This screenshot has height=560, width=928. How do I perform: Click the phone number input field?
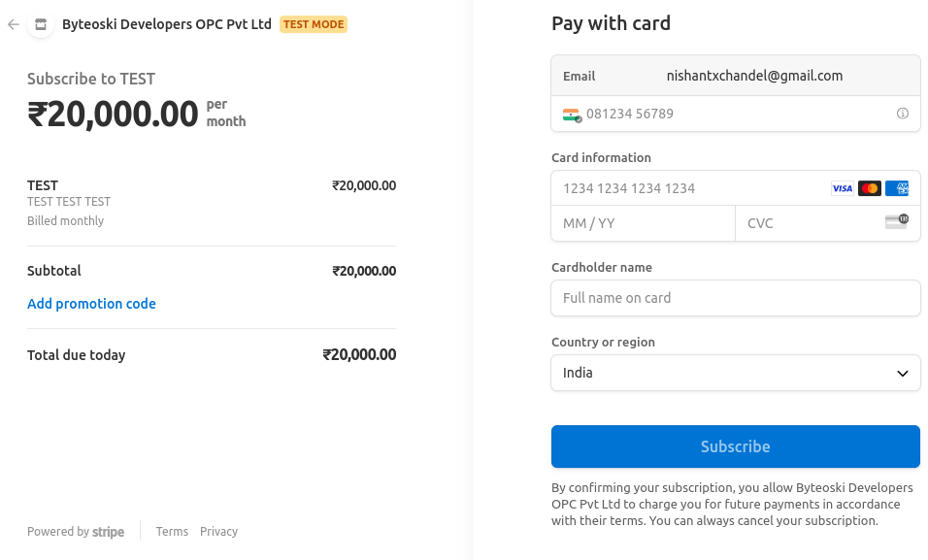[x=728, y=115]
